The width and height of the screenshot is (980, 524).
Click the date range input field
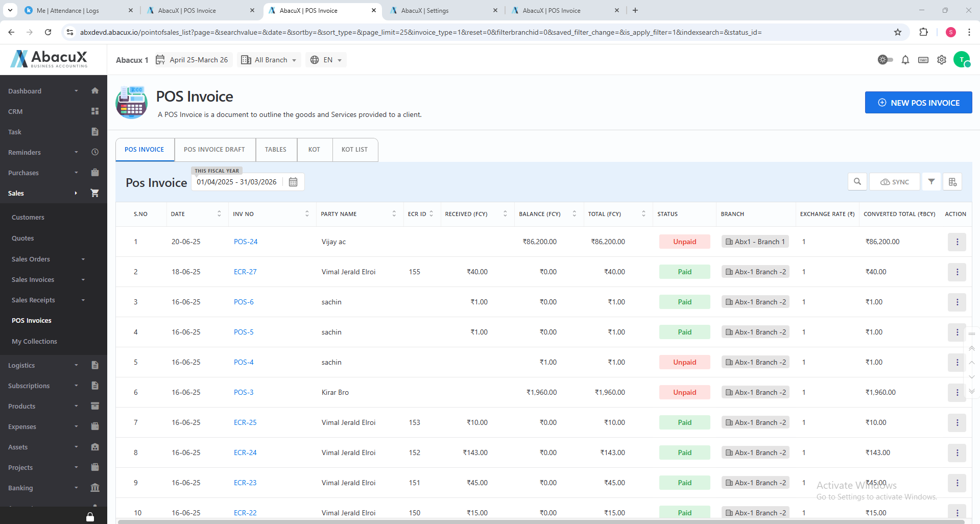(x=237, y=182)
